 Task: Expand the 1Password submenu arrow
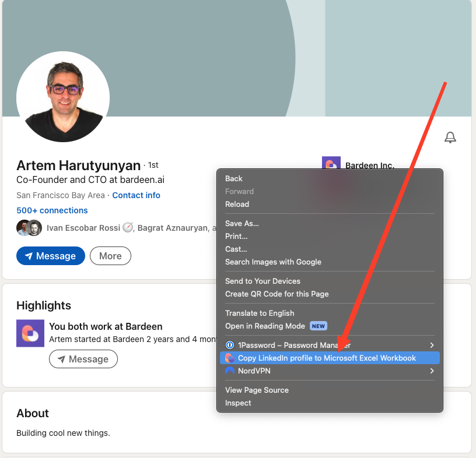pyautogui.click(x=432, y=345)
